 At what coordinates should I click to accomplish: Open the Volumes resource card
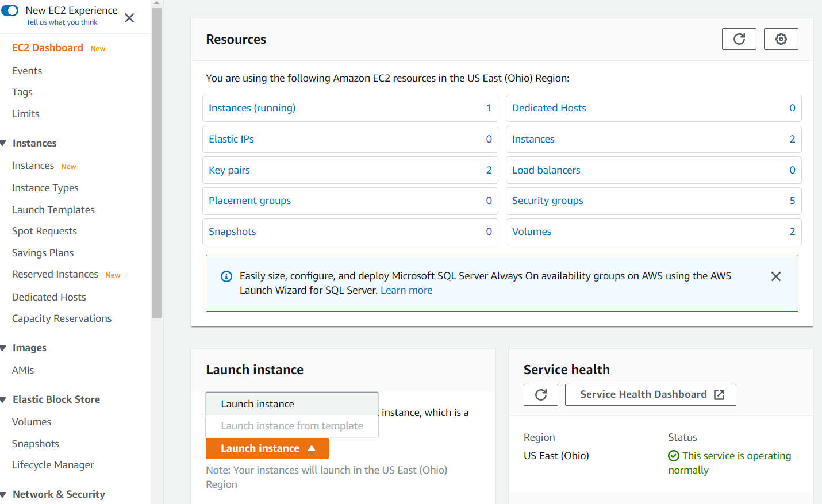point(654,232)
